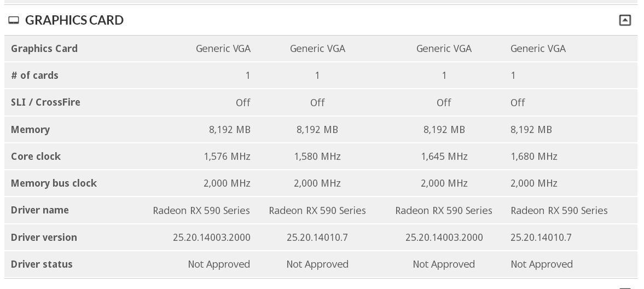Click the first column's Generic VGA entry
The width and height of the screenshot is (644, 289).
pos(223,49)
